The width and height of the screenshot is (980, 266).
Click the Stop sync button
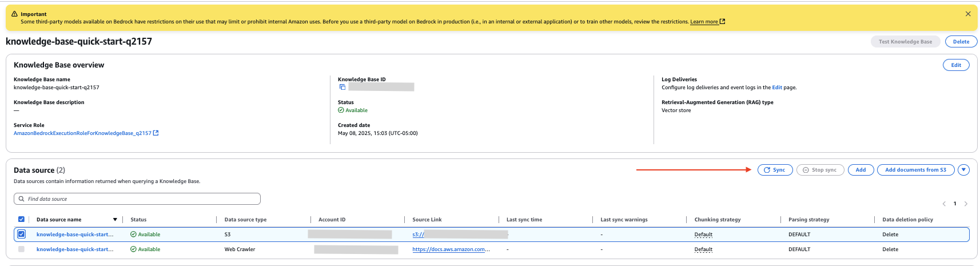click(x=820, y=170)
